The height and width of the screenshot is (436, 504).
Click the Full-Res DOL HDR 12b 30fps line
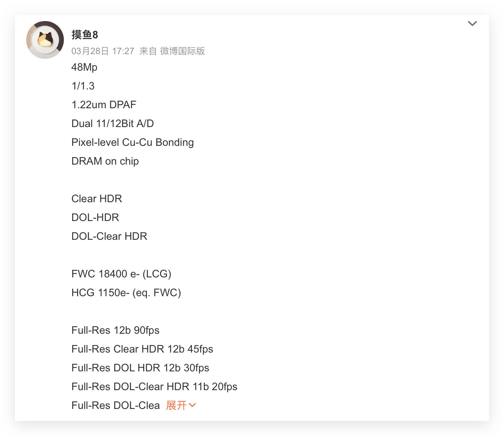pos(140,368)
